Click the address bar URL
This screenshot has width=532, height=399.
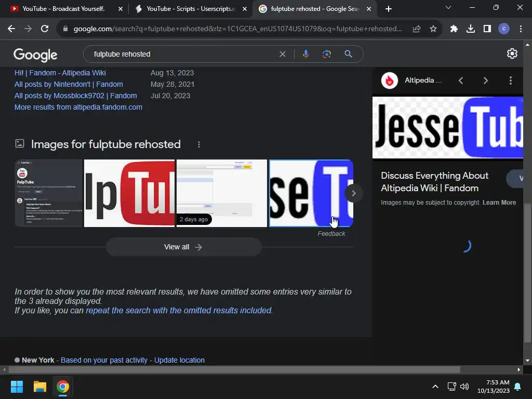(237, 29)
